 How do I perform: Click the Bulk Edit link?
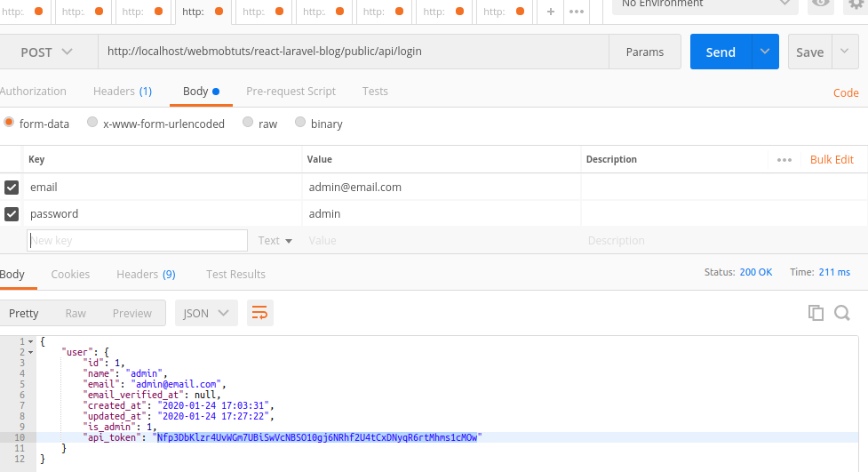[x=832, y=159]
